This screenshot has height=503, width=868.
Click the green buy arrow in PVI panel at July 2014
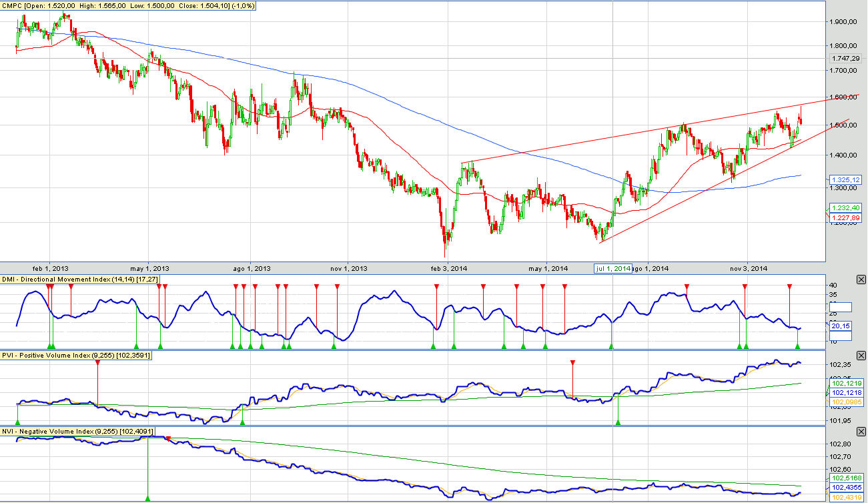[618, 421]
